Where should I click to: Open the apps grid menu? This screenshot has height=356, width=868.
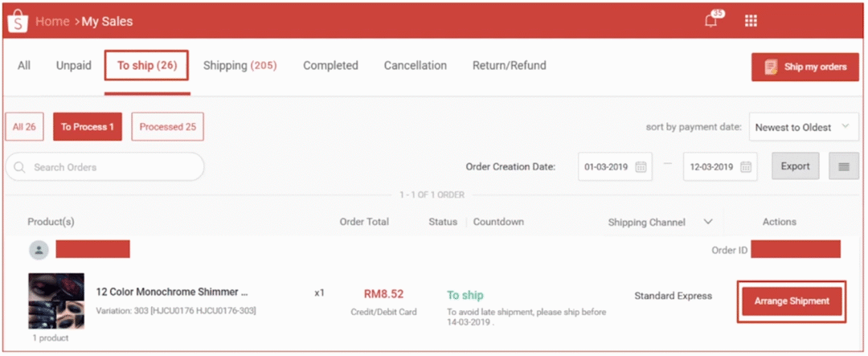coord(751,21)
